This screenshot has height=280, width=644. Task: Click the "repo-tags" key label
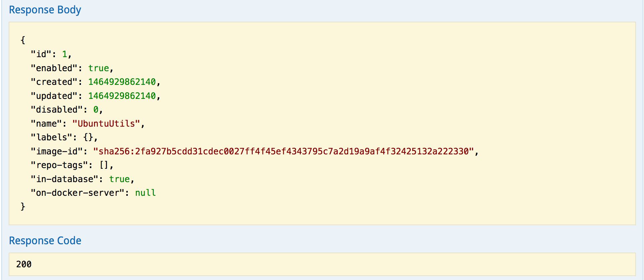(60, 165)
